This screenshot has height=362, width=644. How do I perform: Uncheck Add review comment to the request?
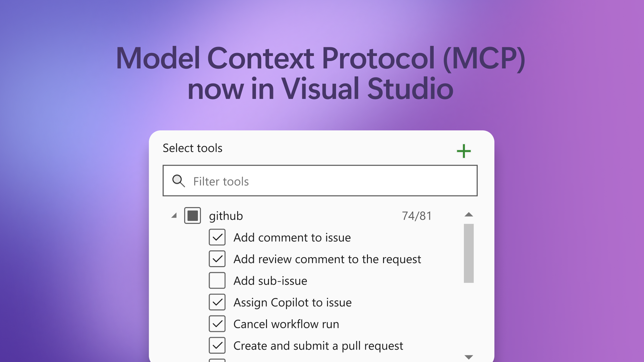click(217, 259)
